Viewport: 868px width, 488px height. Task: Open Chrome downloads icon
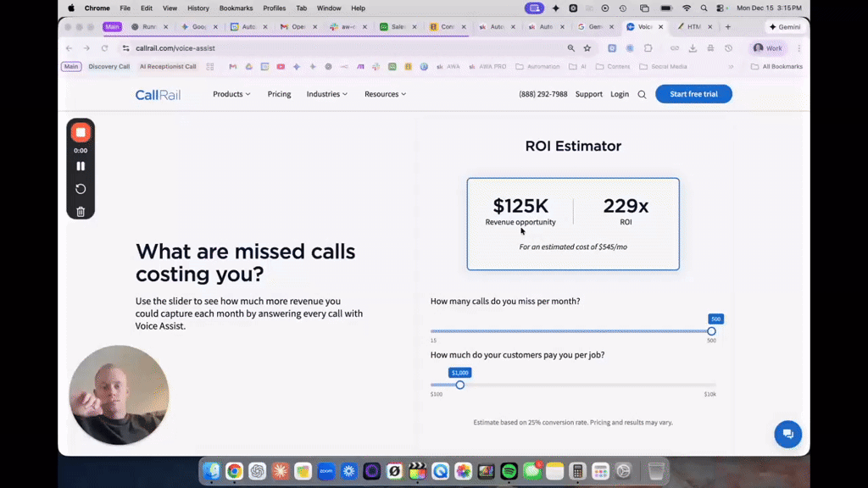pos(693,48)
